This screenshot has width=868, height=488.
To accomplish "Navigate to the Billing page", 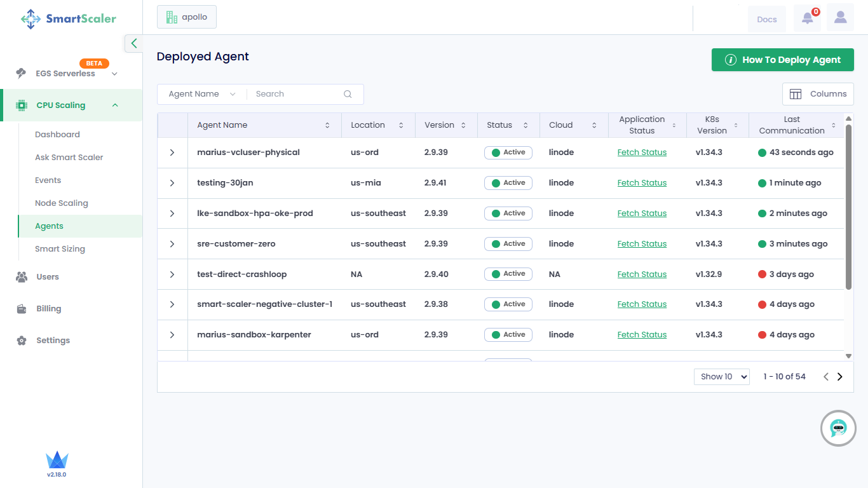I will (49, 309).
